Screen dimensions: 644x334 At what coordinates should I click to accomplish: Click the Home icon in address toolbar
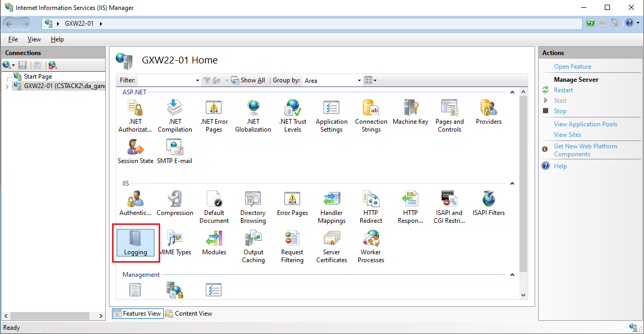(615, 23)
